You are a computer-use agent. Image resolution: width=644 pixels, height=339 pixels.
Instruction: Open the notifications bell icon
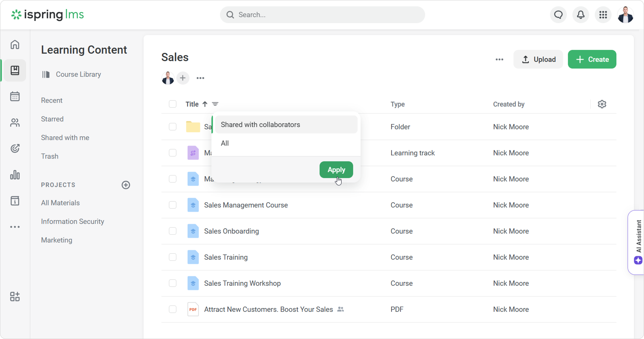tap(580, 15)
